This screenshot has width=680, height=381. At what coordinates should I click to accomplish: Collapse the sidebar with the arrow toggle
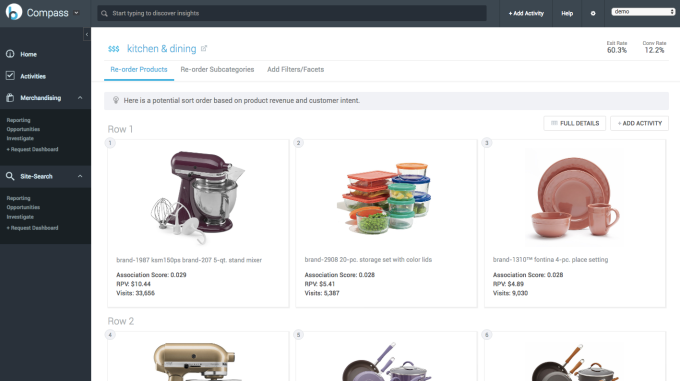pyautogui.click(x=87, y=34)
